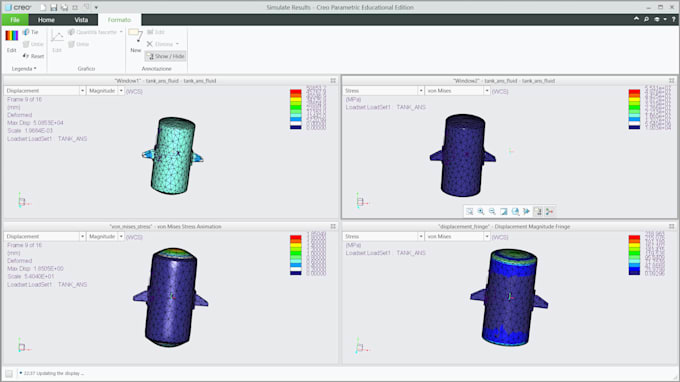The image size is (680, 382).
Task: Click the New document icon in quick access
Action: point(43,7)
